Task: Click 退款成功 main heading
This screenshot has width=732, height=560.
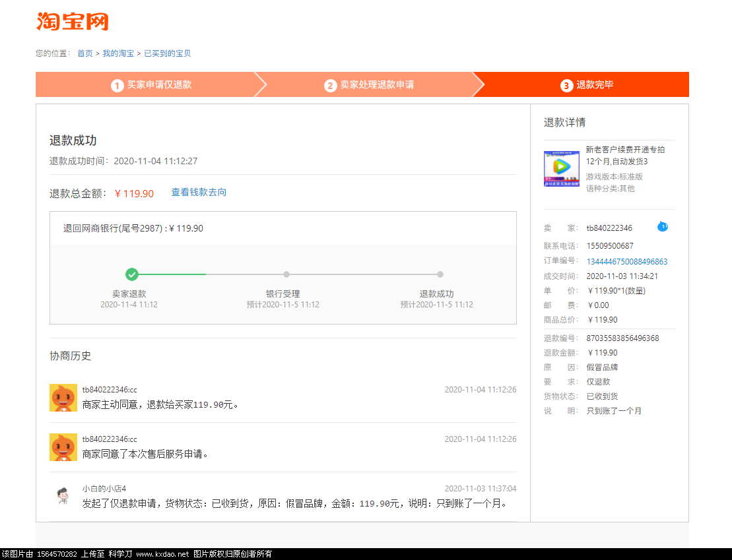Action: click(x=73, y=140)
